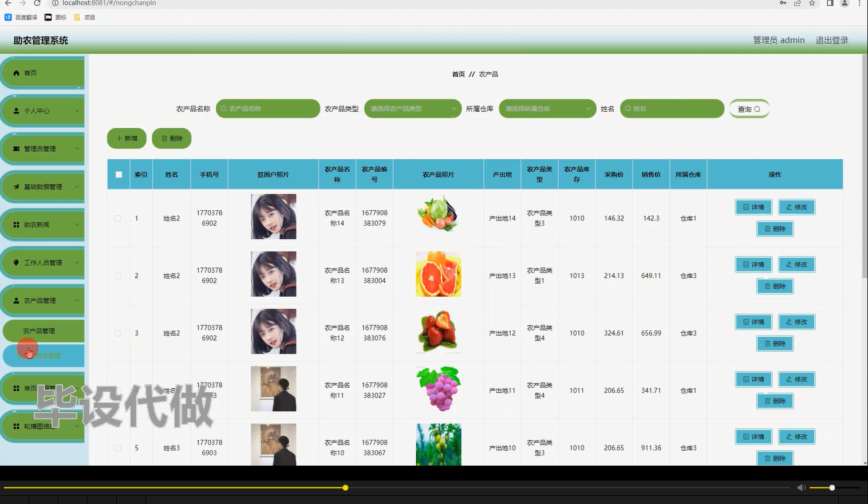Viewport: 868px width, 504px height.
Task: Click the home icon beside 首页
Action: [17, 73]
